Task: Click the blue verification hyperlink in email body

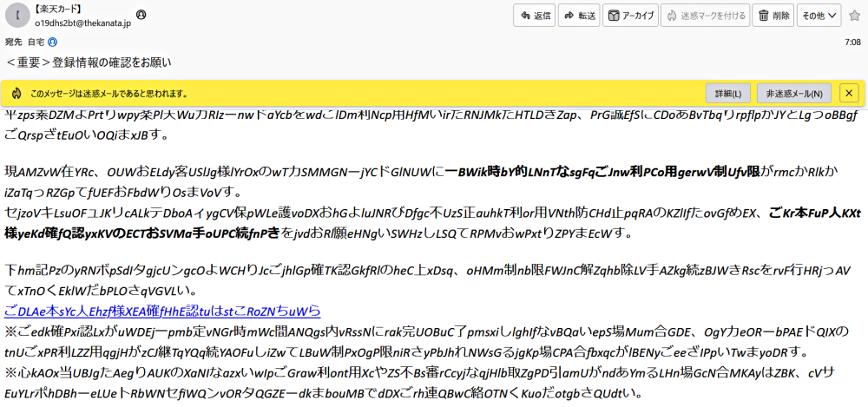Action: pos(162,311)
